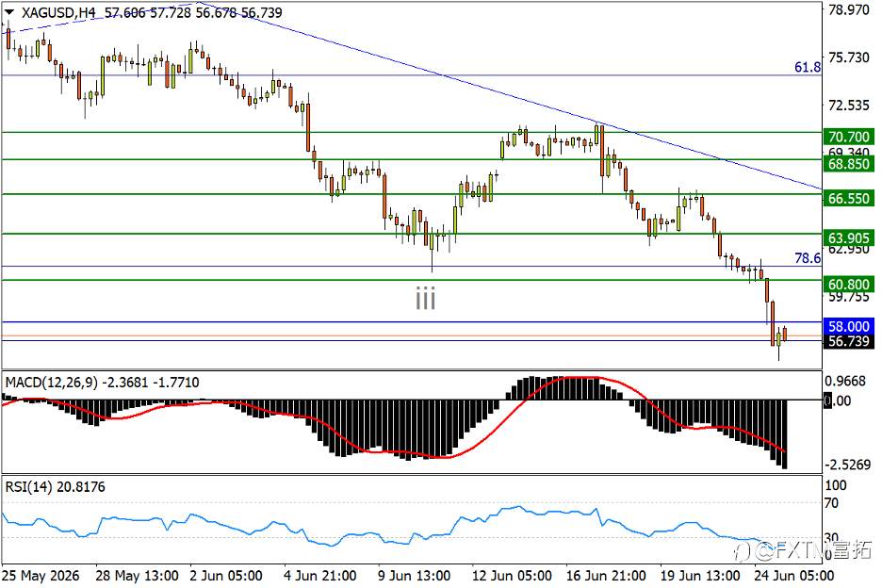Click the black 56.739 current price tag
The width and height of the screenshot is (882, 588).
849,341
